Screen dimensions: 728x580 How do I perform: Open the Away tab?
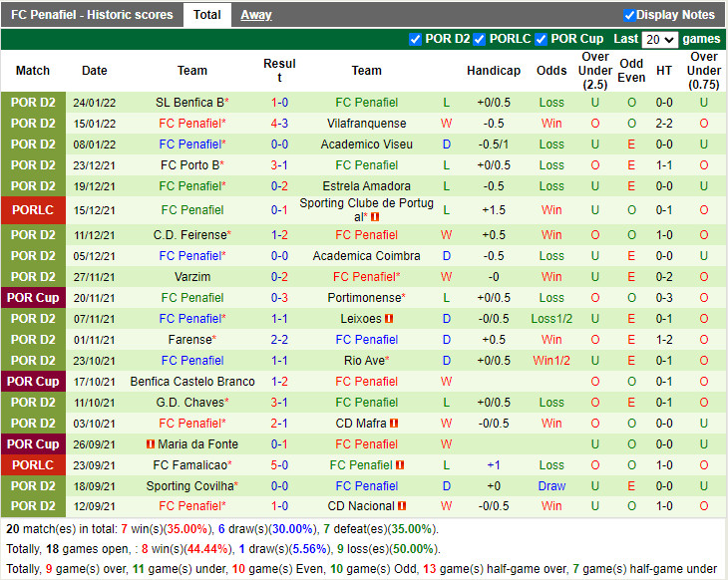(256, 15)
